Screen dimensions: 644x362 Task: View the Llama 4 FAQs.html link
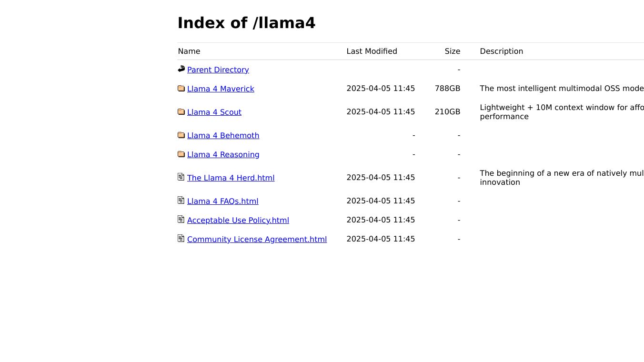[x=222, y=201]
